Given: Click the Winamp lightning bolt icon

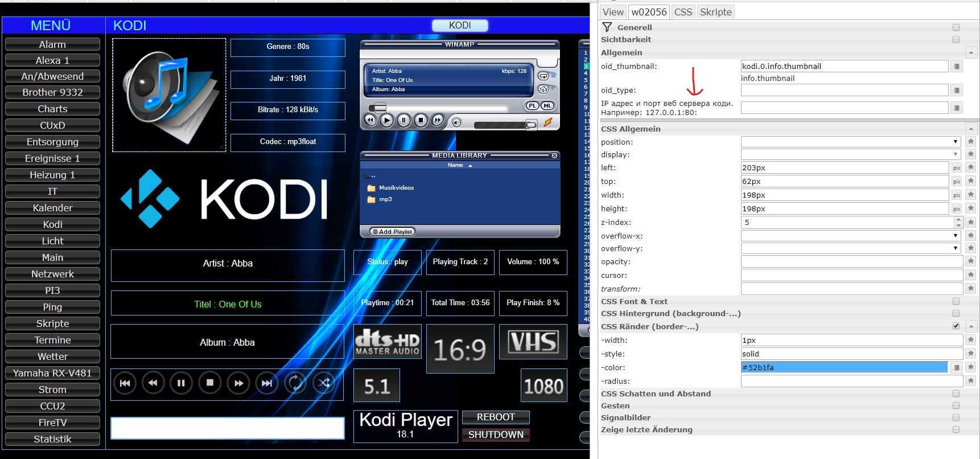Looking at the screenshot, I should [x=548, y=122].
